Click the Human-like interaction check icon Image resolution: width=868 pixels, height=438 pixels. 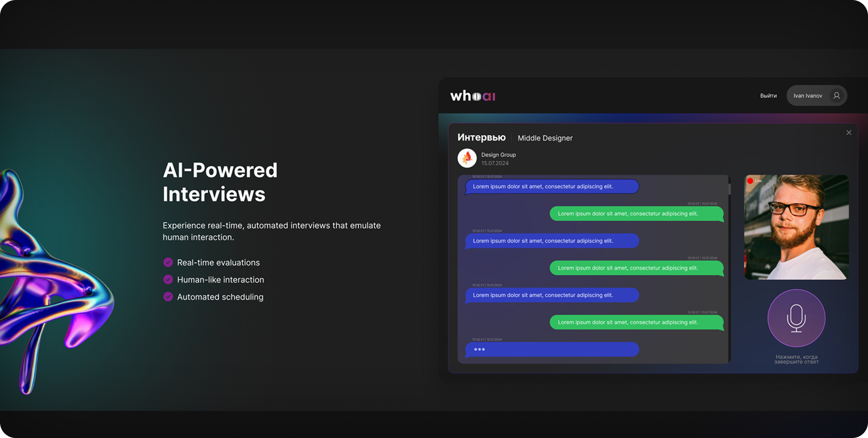click(x=168, y=280)
